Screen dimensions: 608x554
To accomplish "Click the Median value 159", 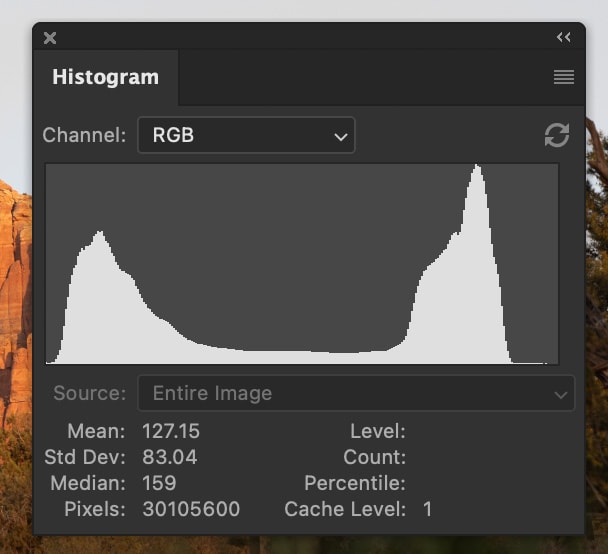I will (159, 483).
